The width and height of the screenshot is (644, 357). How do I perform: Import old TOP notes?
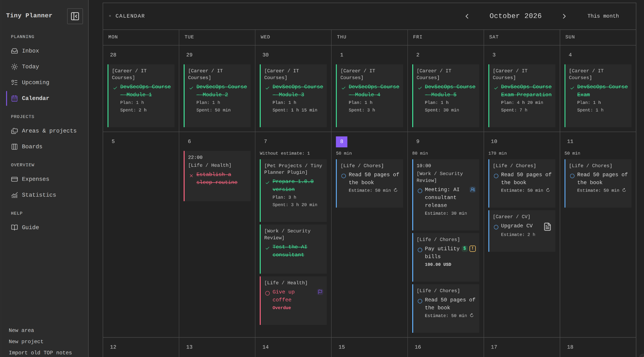40,353
